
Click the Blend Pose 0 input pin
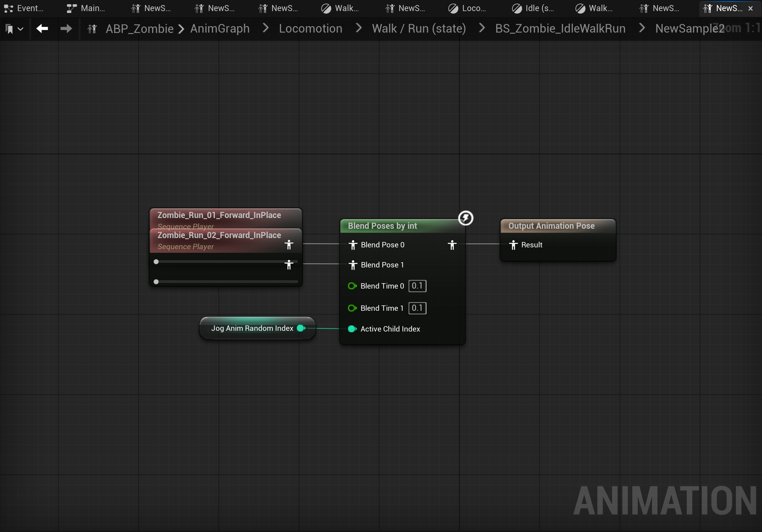[x=353, y=245]
